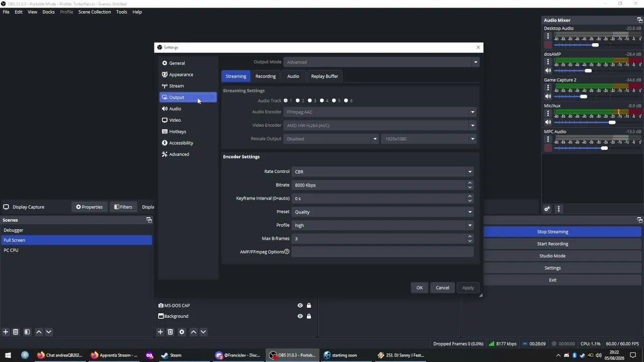The height and width of the screenshot is (362, 644).
Task: Open the Preset dropdown showing Quality
Action: click(x=382, y=212)
